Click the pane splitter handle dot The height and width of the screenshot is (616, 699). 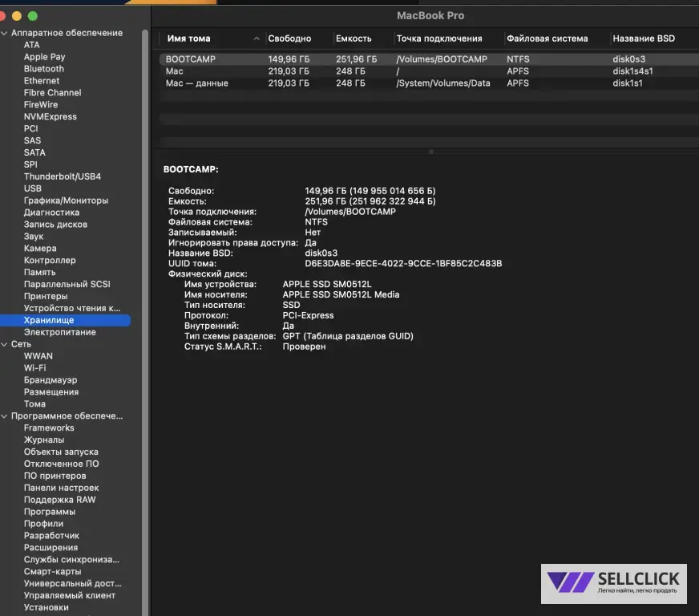pyautogui.click(x=430, y=152)
